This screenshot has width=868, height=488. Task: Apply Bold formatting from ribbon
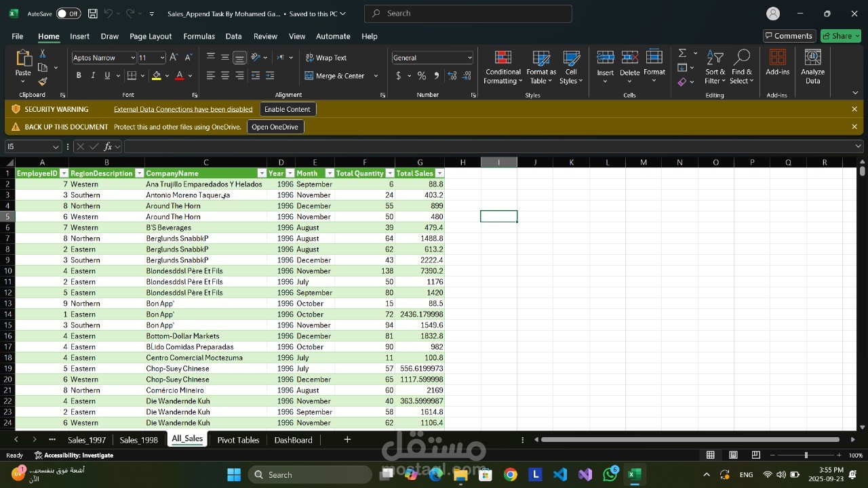(79, 76)
